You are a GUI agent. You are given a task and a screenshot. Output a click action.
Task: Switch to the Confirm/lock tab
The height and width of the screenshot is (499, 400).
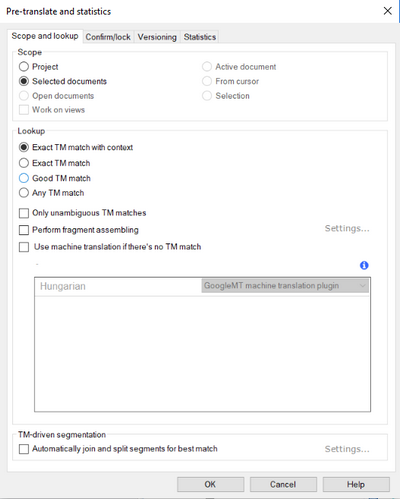(x=108, y=37)
